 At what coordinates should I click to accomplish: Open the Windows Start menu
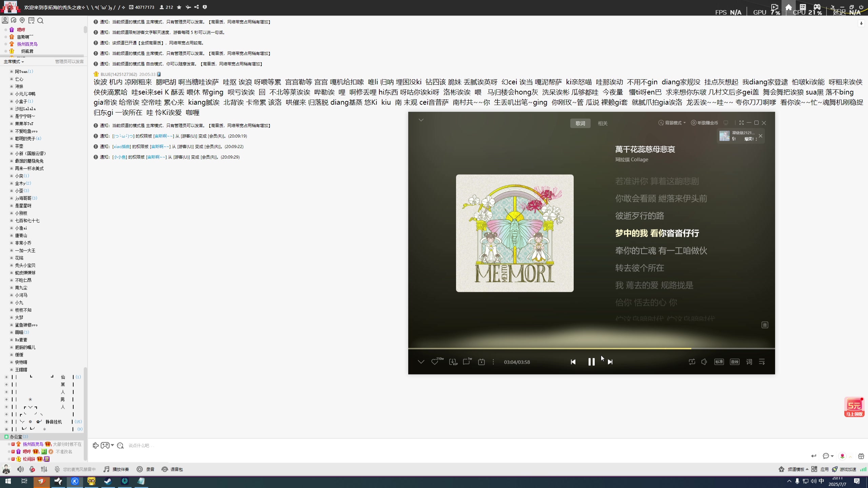point(8,481)
